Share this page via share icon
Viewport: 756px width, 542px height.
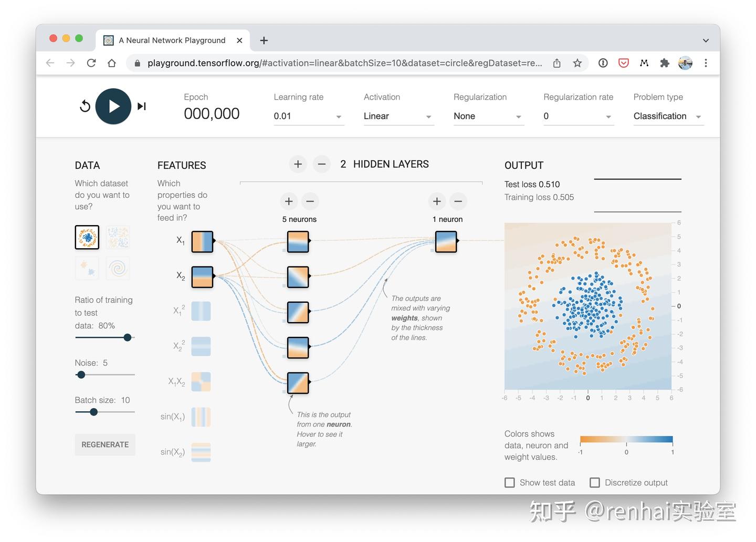click(x=557, y=63)
